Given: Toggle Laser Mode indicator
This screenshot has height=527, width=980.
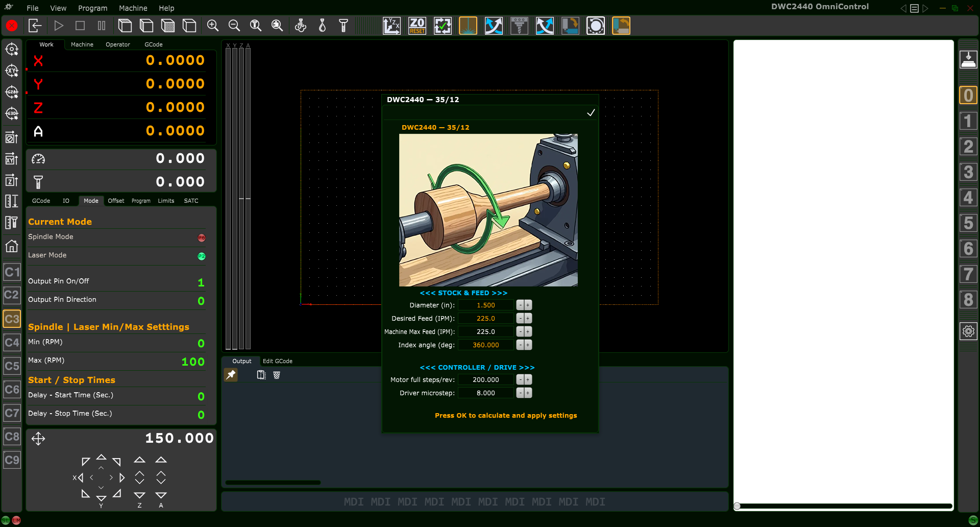Looking at the screenshot, I should pyautogui.click(x=201, y=256).
